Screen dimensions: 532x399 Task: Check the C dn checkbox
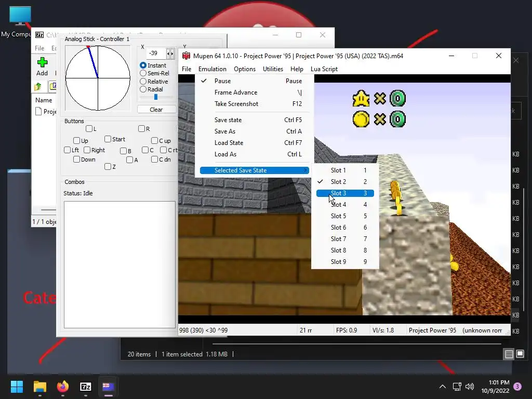155,159
